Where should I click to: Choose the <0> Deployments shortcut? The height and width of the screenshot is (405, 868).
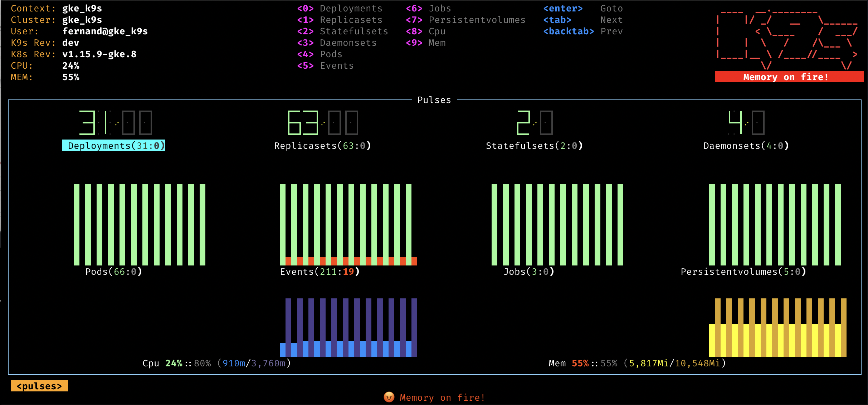tap(340, 8)
